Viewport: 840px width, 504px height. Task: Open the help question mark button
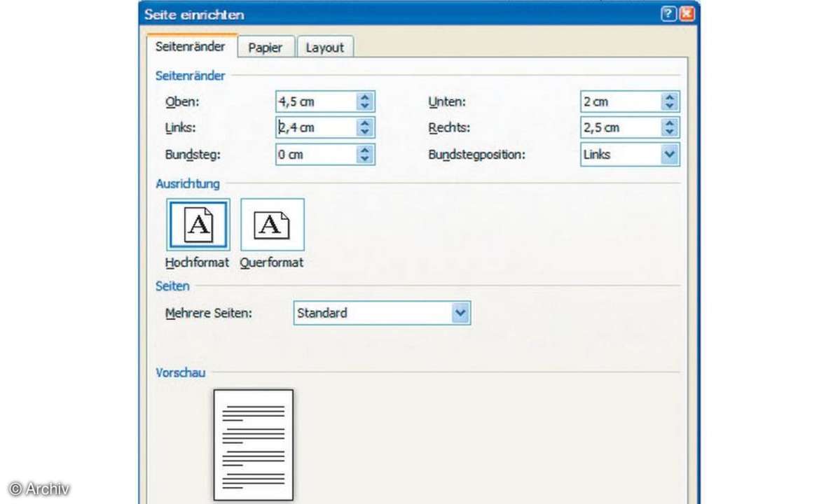coord(668,14)
